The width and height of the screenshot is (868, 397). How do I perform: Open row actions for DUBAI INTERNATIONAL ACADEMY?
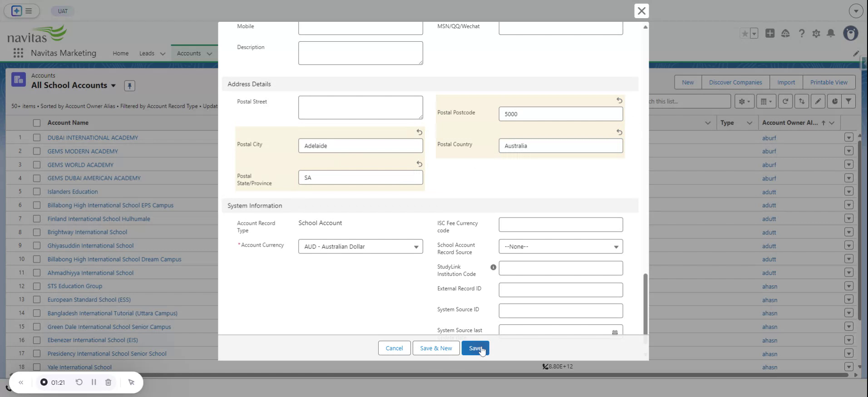(849, 138)
